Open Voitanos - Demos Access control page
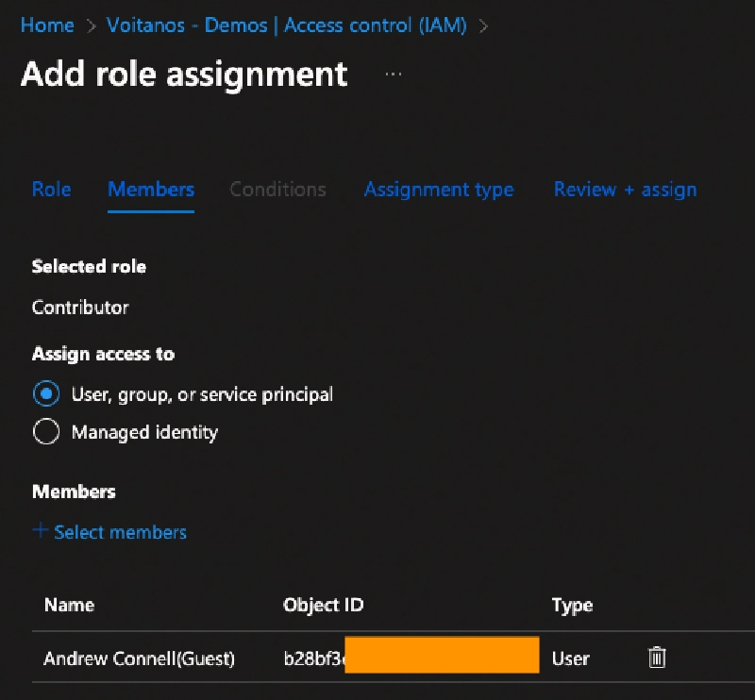755x700 pixels. point(287,25)
